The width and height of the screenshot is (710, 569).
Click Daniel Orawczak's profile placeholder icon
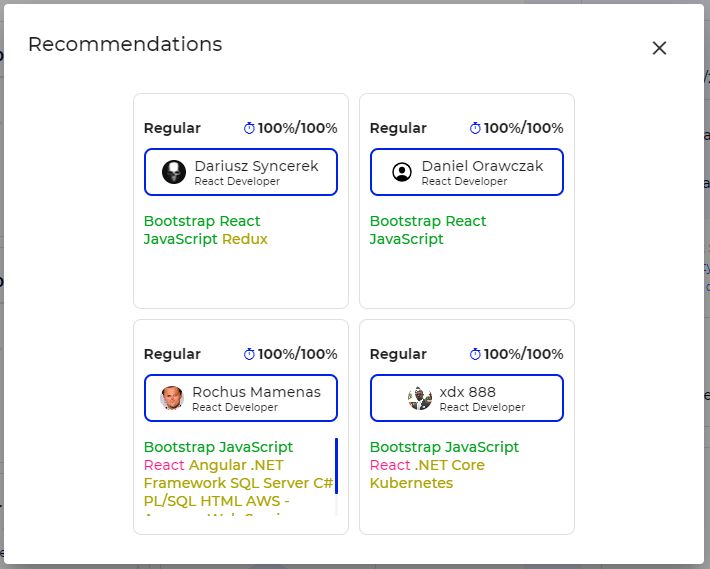[x=402, y=172]
